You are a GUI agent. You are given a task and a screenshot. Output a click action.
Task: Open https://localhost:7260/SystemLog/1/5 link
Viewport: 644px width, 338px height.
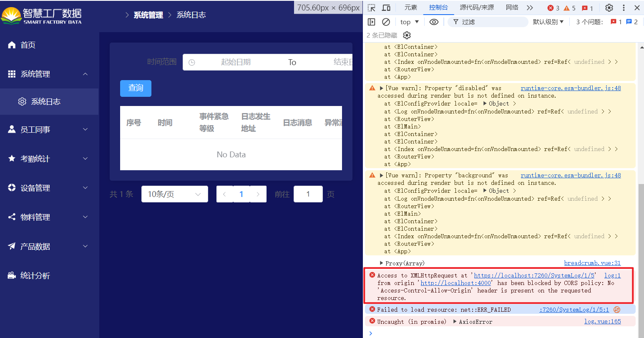click(x=534, y=275)
